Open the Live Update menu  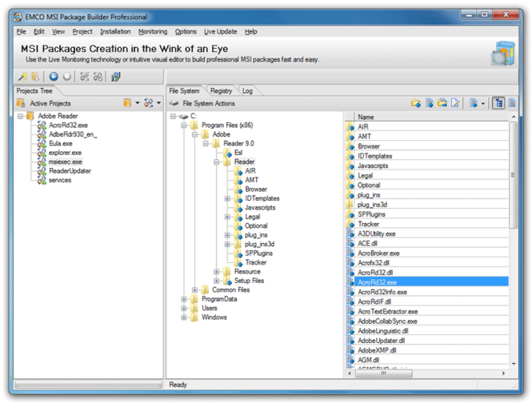pyautogui.click(x=221, y=31)
